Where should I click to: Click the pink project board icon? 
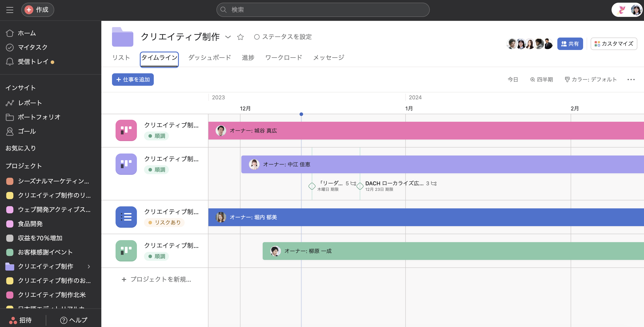coord(126,130)
